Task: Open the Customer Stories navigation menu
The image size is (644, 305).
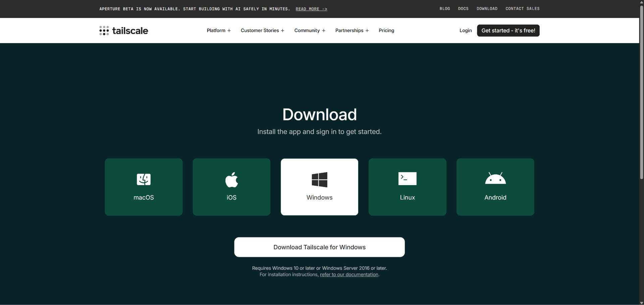Action: pos(263,31)
